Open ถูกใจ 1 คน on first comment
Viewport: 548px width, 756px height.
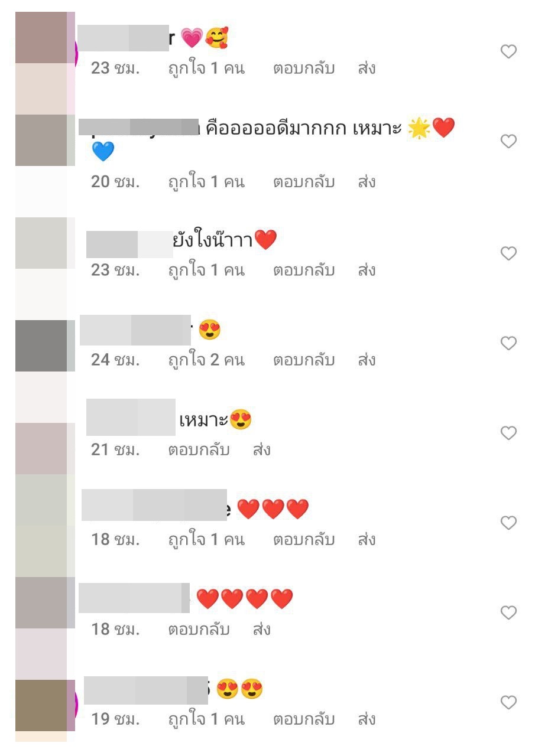pyautogui.click(x=206, y=69)
